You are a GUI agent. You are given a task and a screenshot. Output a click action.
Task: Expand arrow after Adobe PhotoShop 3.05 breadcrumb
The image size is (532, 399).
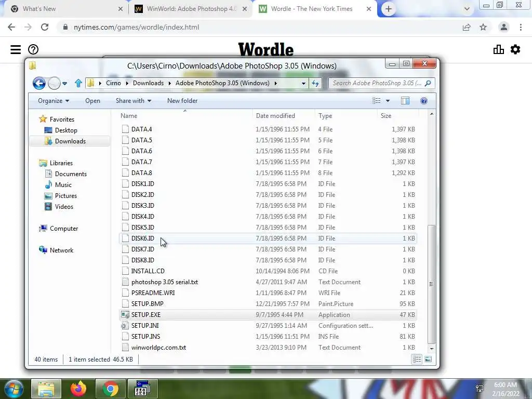275,83
